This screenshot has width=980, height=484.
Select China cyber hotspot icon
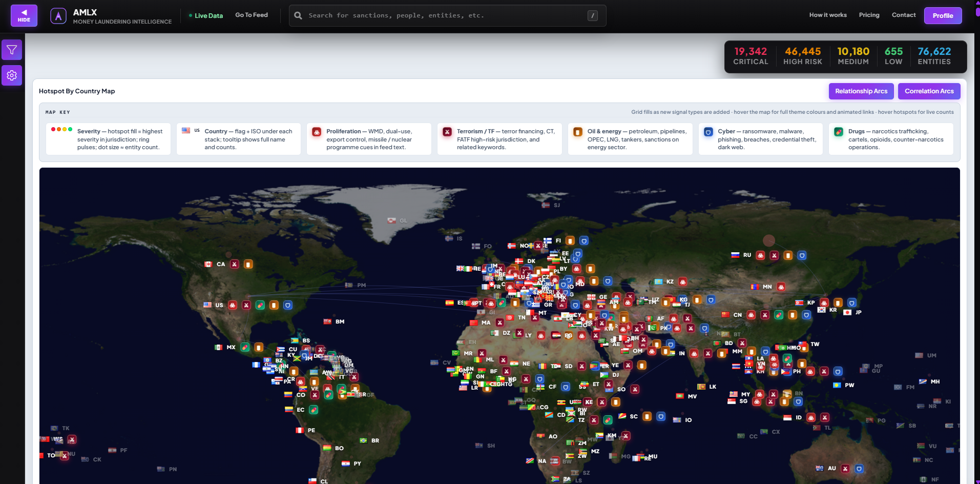click(x=806, y=315)
